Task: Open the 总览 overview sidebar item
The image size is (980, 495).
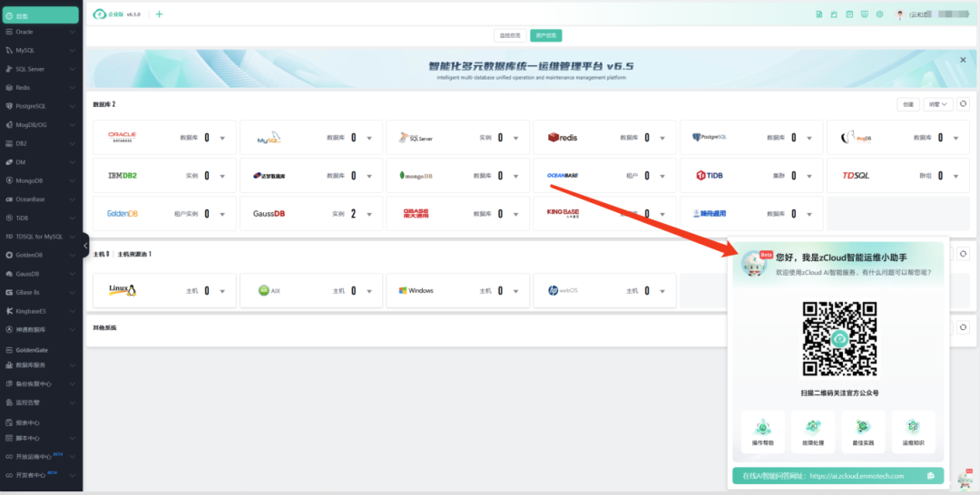Action: pyautogui.click(x=41, y=15)
